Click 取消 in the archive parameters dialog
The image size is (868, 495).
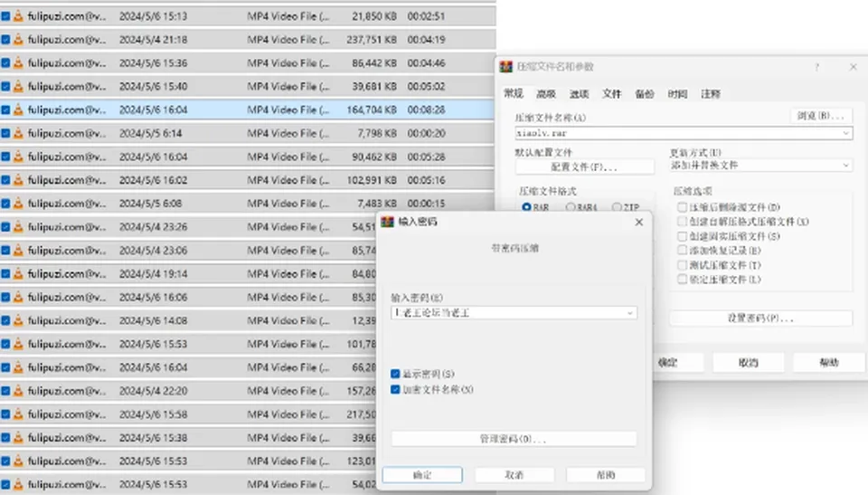tap(748, 363)
